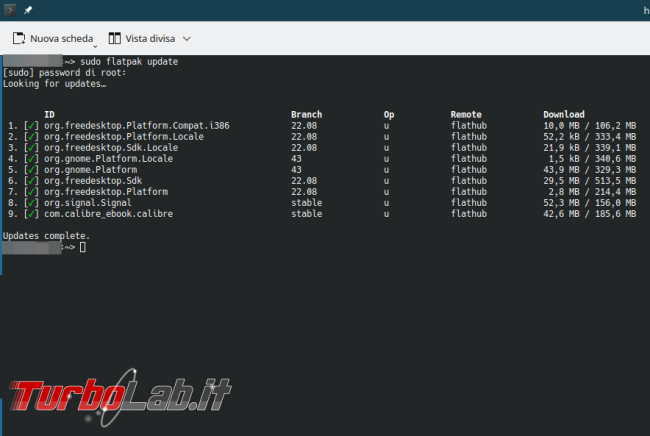
Task: Select the com.calibre_ebook.calibre entry
Action: (109, 214)
